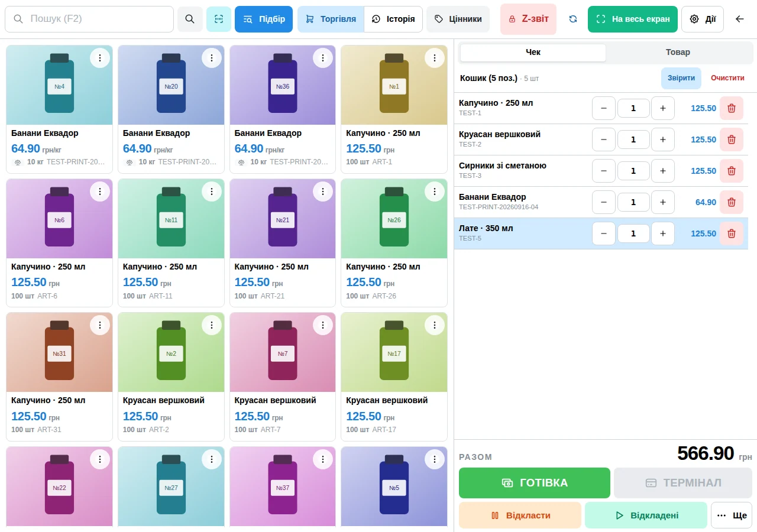757x532 pixels.
Task: Open the three-dot menu on the №1 product card
Action: [435, 58]
